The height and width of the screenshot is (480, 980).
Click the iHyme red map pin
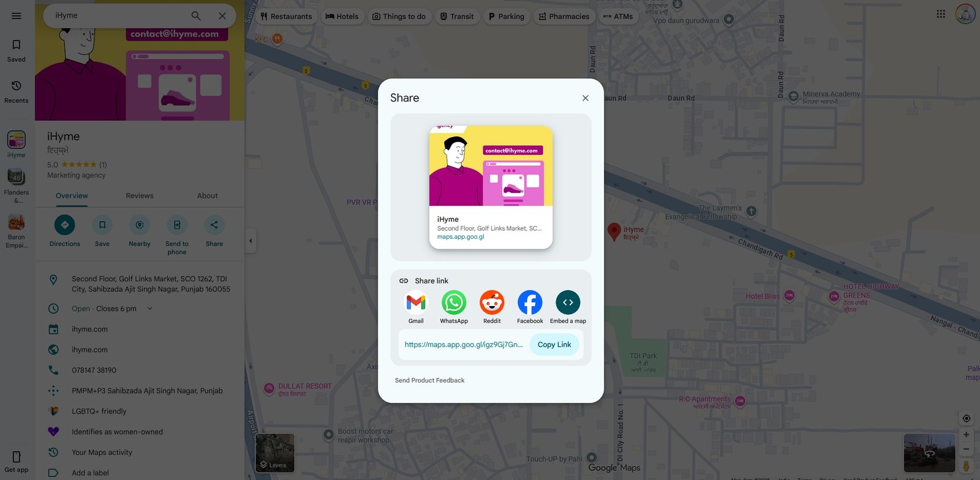pos(614,231)
